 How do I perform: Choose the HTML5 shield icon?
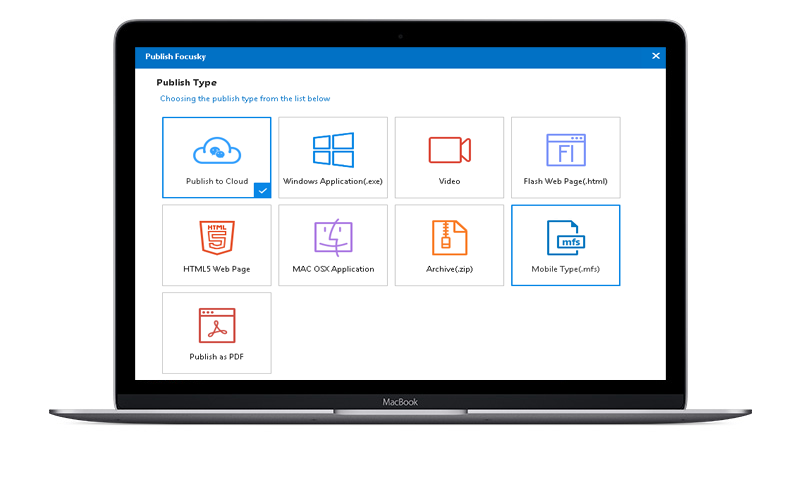(x=217, y=238)
